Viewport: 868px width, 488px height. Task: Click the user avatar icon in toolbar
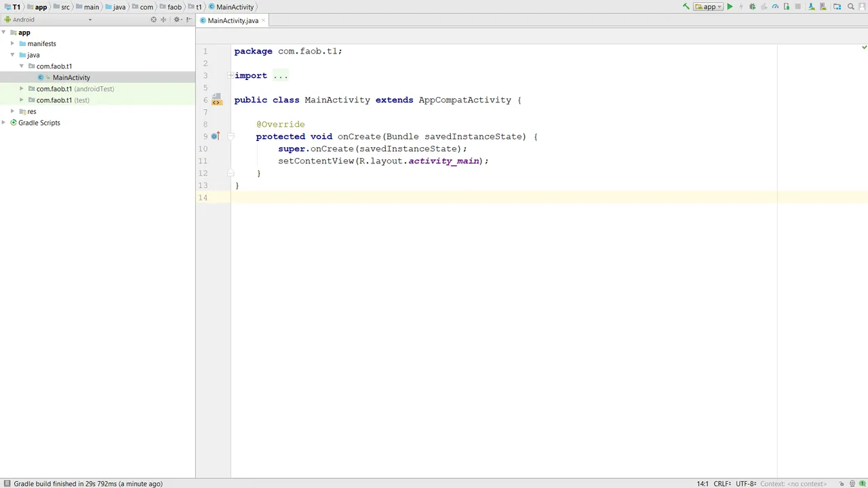(x=863, y=7)
